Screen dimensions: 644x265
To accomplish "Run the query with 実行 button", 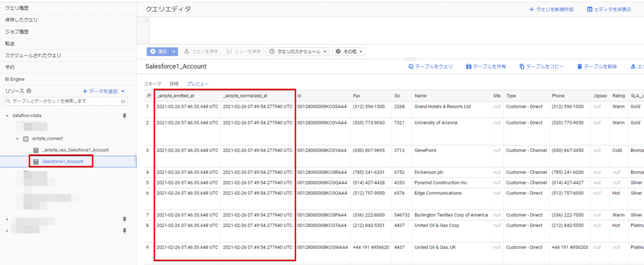I will pos(159,51).
